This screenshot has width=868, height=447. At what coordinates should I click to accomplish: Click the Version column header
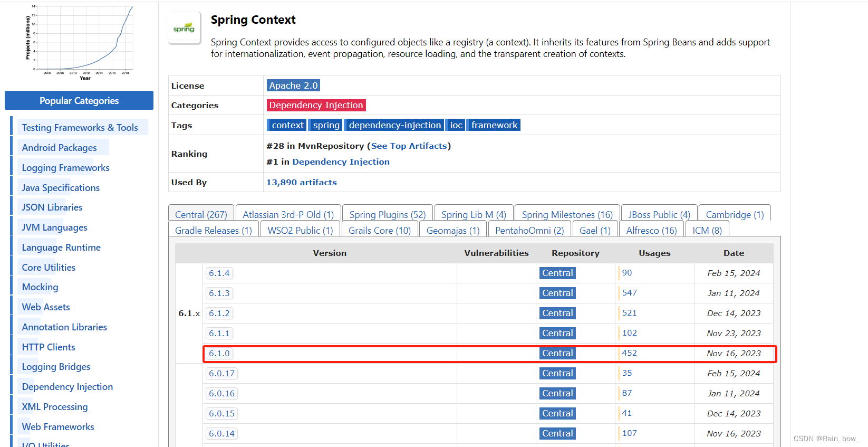330,253
